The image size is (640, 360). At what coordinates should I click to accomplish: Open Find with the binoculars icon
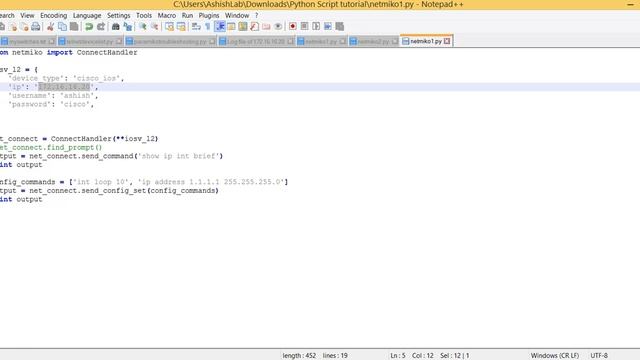click(x=116, y=27)
